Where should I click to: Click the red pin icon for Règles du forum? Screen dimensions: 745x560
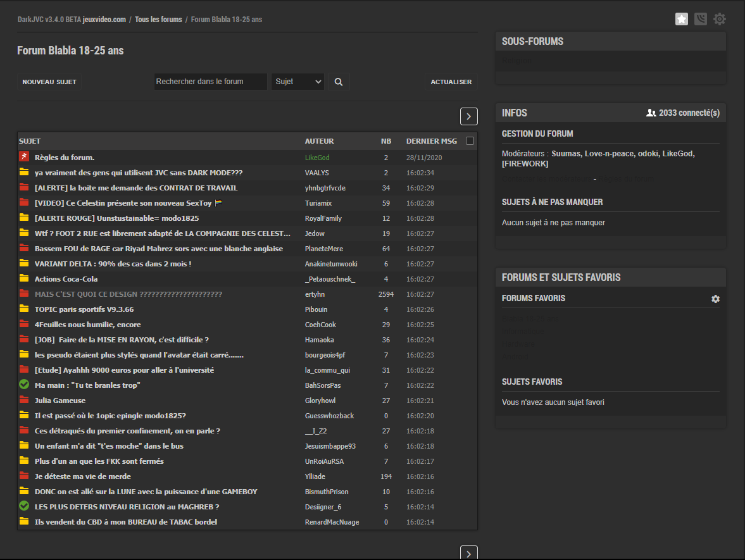24,157
